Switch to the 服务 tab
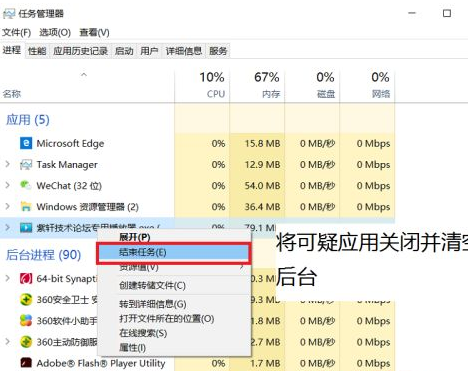 pyautogui.click(x=218, y=51)
